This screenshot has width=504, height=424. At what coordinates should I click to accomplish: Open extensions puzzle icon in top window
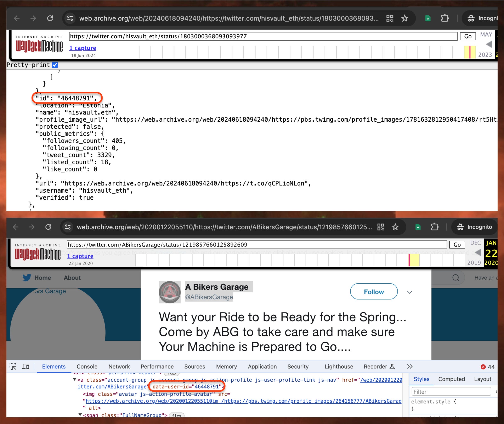tap(445, 18)
